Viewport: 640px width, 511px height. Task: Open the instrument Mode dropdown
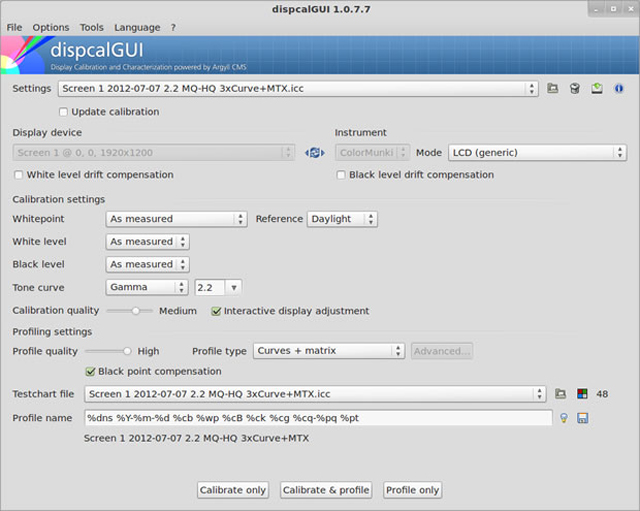pyautogui.click(x=537, y=153)
